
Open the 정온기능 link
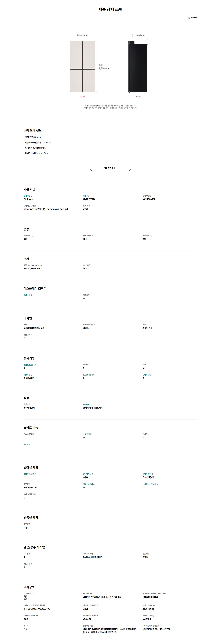(27, 375)
